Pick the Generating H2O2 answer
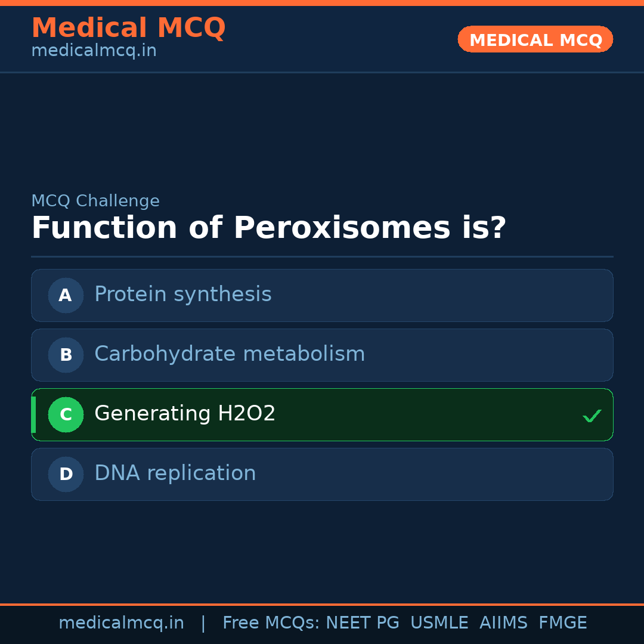The height and width of the screenshot is (644, 644). tap(185, 414)
